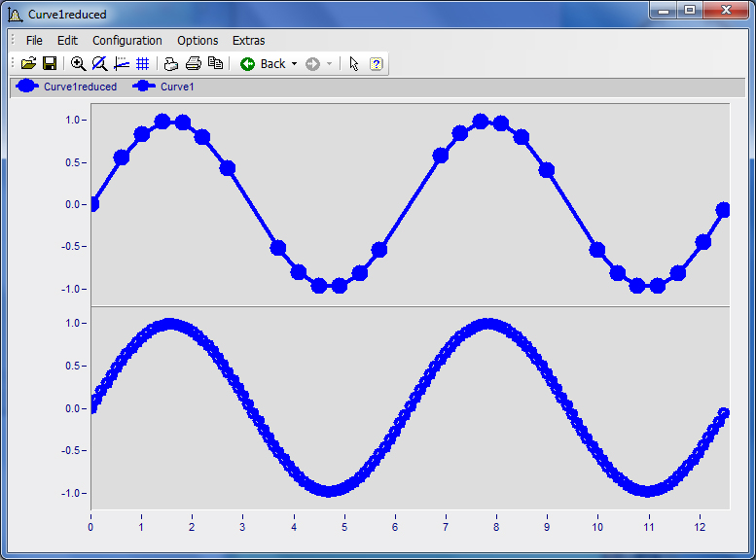The height and width of the screenshot is (560, 756).
Task: Click the Curve1reduced legend marker symbol
Action: (27, 87)
